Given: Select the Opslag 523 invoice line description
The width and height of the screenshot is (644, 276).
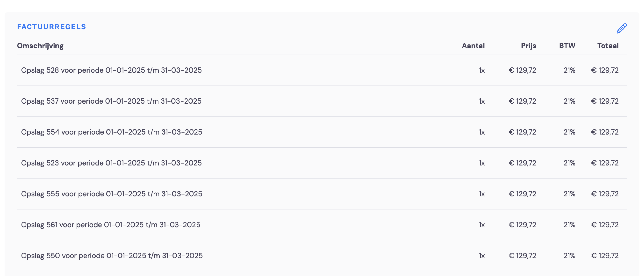Looking at the screenshot, I should click(111, 163).
